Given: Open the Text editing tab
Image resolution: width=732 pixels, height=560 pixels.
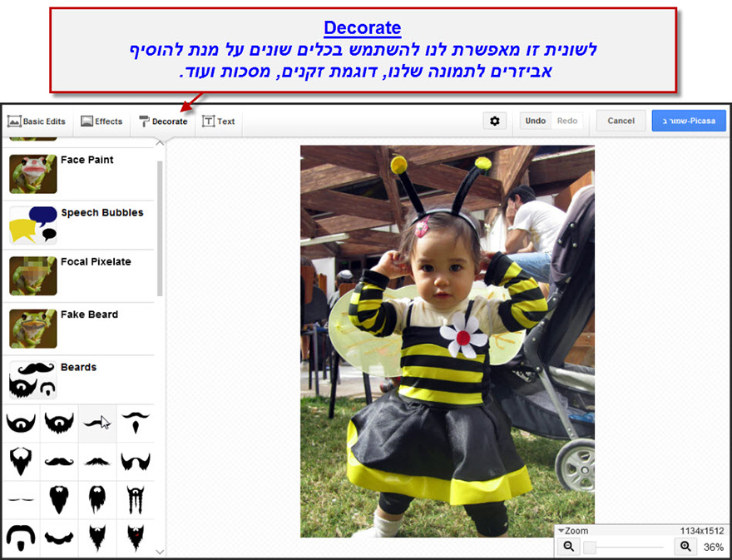Looking at the screenshot, I should pyautogui.click(x=219, y=121).
